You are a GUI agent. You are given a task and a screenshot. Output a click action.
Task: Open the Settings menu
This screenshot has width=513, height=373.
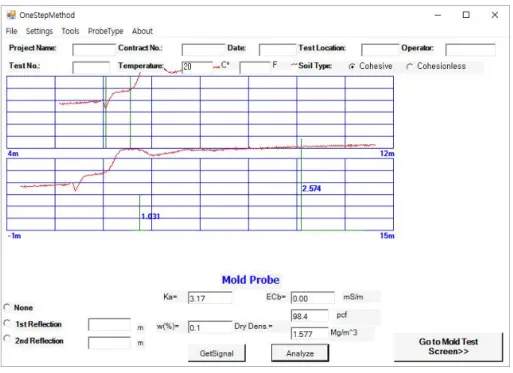(39, 31)
